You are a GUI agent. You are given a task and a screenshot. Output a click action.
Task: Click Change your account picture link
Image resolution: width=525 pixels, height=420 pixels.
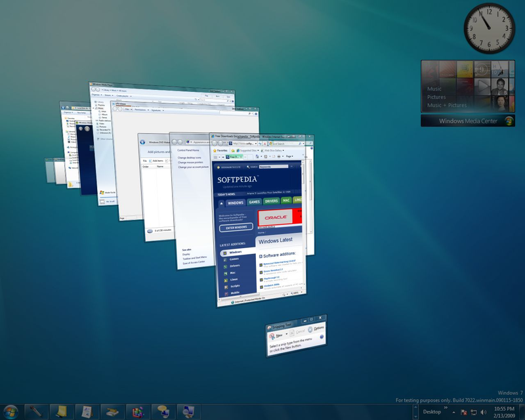click(x=193, y=167)
